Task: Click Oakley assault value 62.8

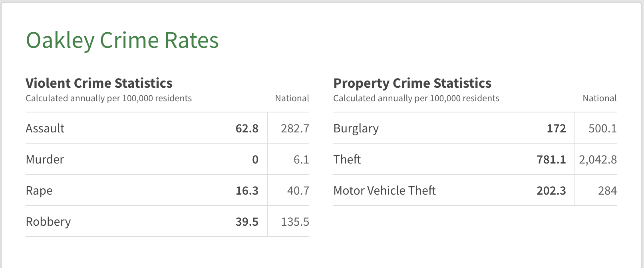Action: coord(247,128)
